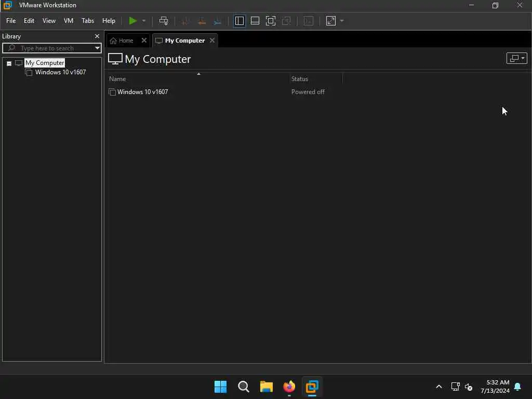Open the clock and date display

pyautogui.click(x=495, y=387)
